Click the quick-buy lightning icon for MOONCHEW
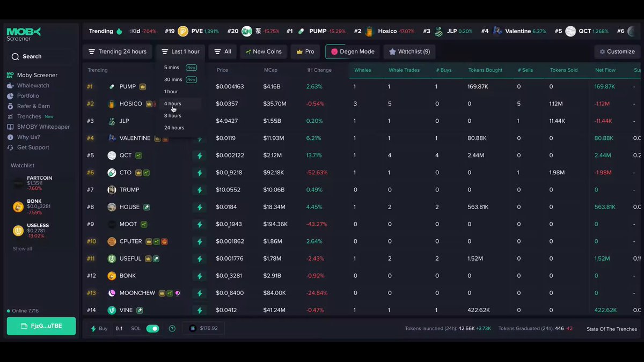 pos(200,293)
